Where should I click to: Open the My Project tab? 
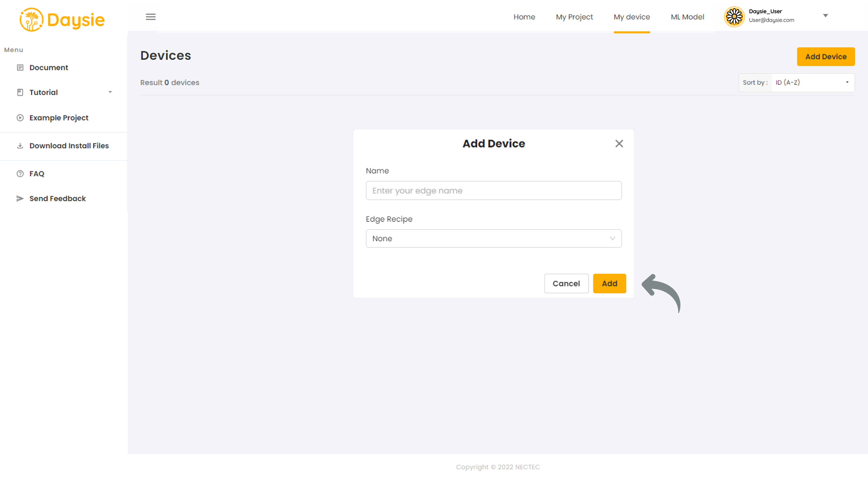click(574, 17)
